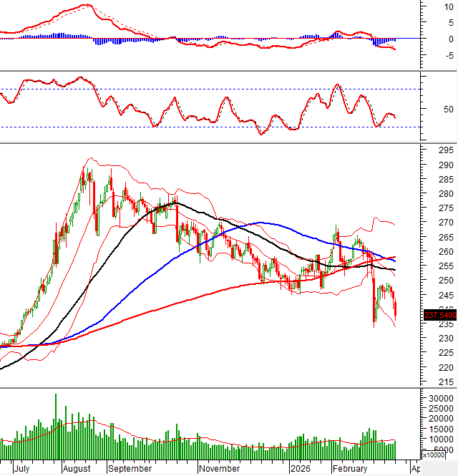Select the 2026 year marker on time axis

click(299, 469)
